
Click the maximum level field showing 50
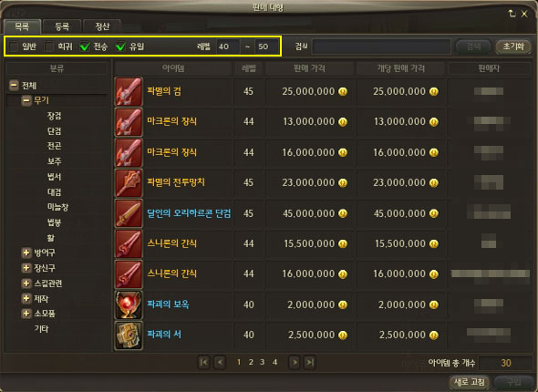266,46
